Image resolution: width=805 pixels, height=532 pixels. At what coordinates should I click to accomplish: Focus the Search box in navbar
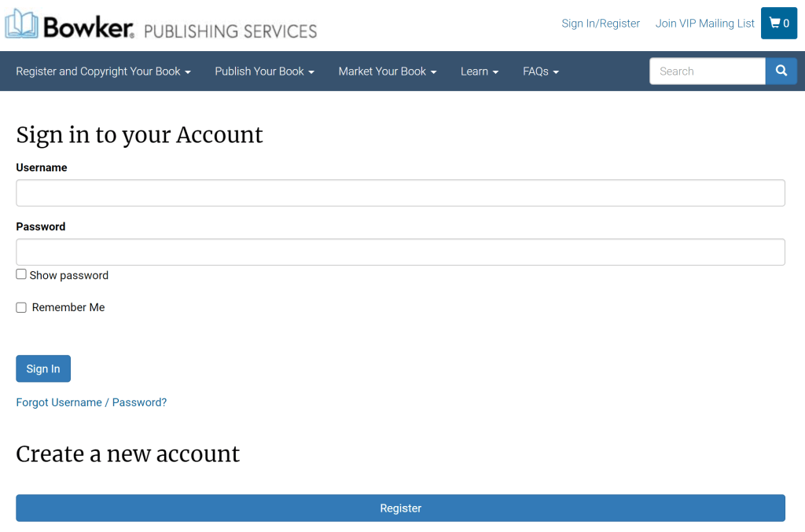(707, 72)
